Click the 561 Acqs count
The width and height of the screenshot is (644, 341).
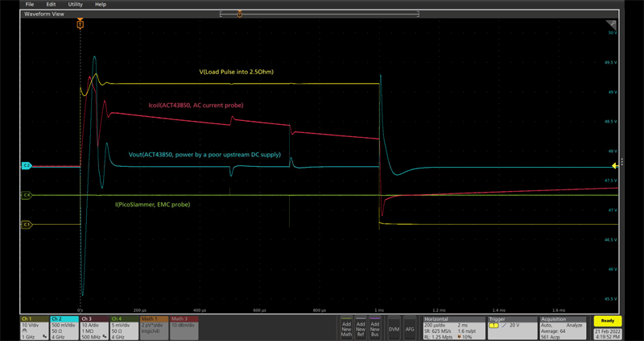tap(550, 335)
